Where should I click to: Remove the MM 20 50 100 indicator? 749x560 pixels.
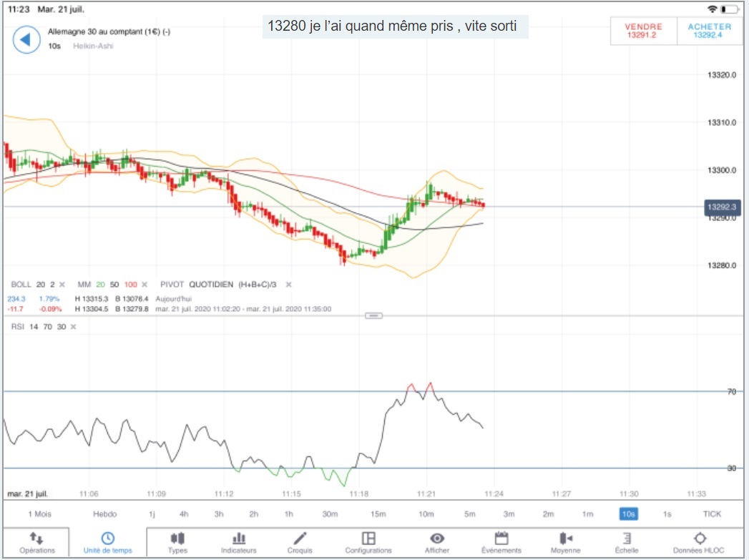145,285
